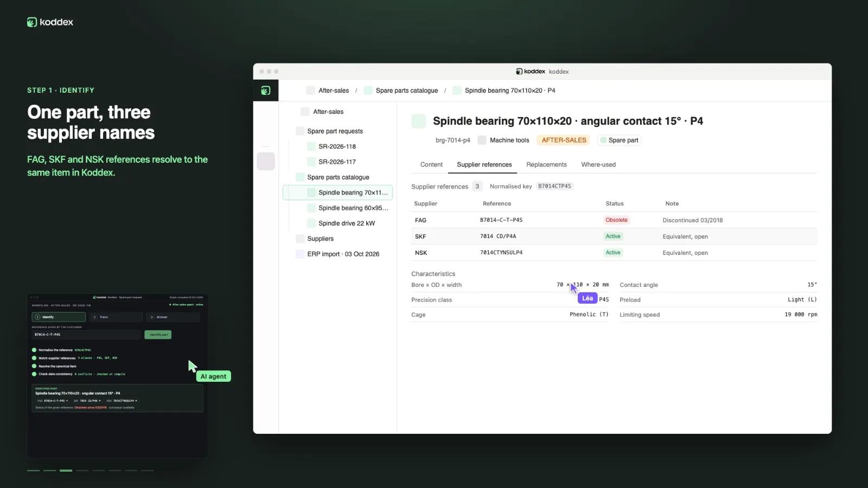This screenshot has width=868, height=488.
Task: Expand the Suppliers folder
Action: pyautogui.click(x=315, y=239)
